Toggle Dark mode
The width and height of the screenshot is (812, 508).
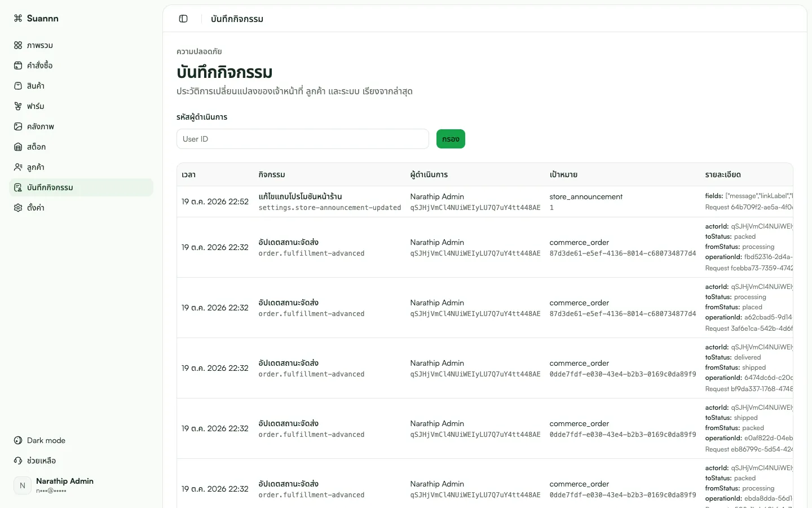pyautogui.click(x=81, y=440)
